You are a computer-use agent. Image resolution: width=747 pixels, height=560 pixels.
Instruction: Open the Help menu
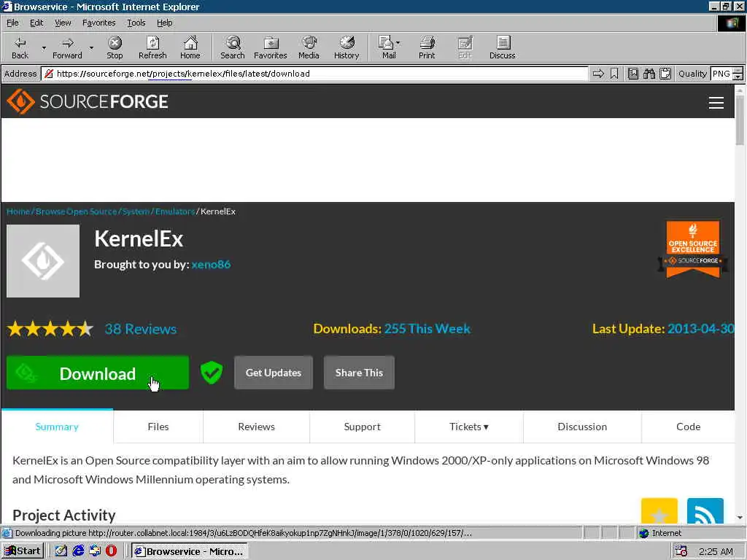[x=164, y=23]
